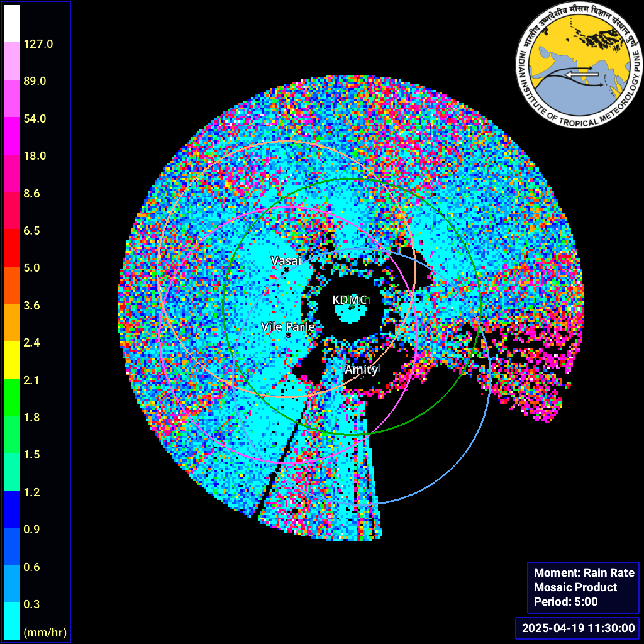Pick the legend swatch between 1.2 and 1.5
This screenshot has width=644, height=644.
coord(12,472)
